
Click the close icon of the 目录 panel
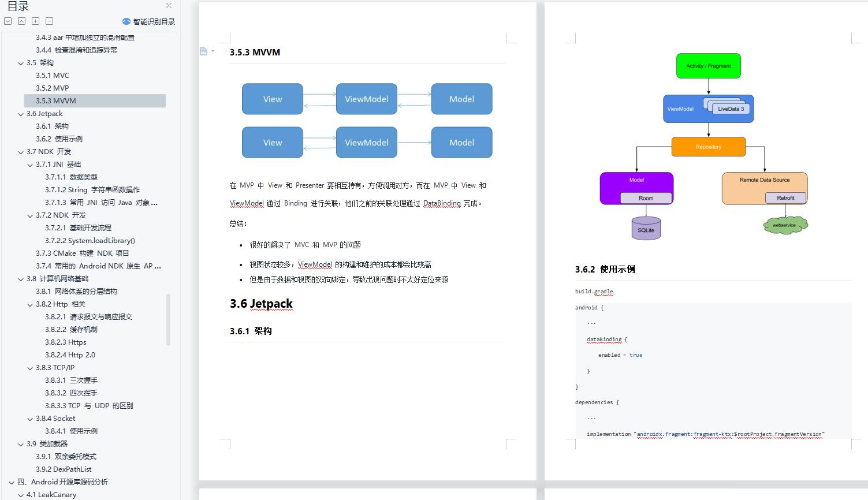pos(168,6)
